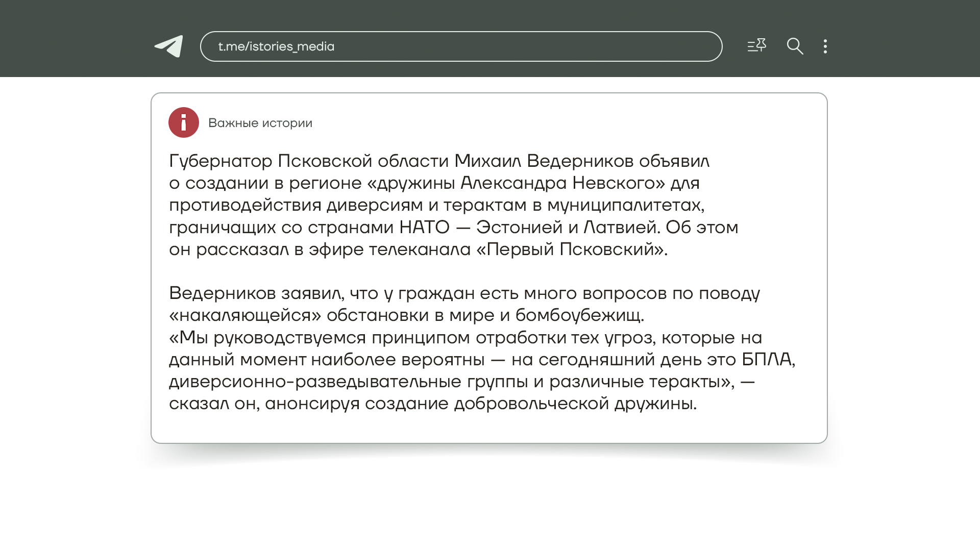Click the name 'Михаил Ведерников' in the first line
The height and width of the screenshot is (551, 980).
pyautogui.click(x=544, y=161)
